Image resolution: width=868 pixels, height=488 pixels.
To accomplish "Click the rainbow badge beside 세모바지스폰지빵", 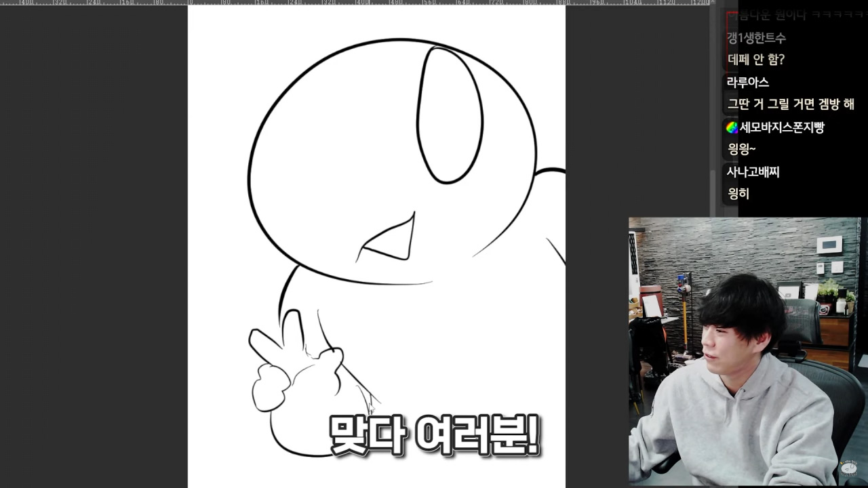I will pyautogui.click(x=732, y=127).
